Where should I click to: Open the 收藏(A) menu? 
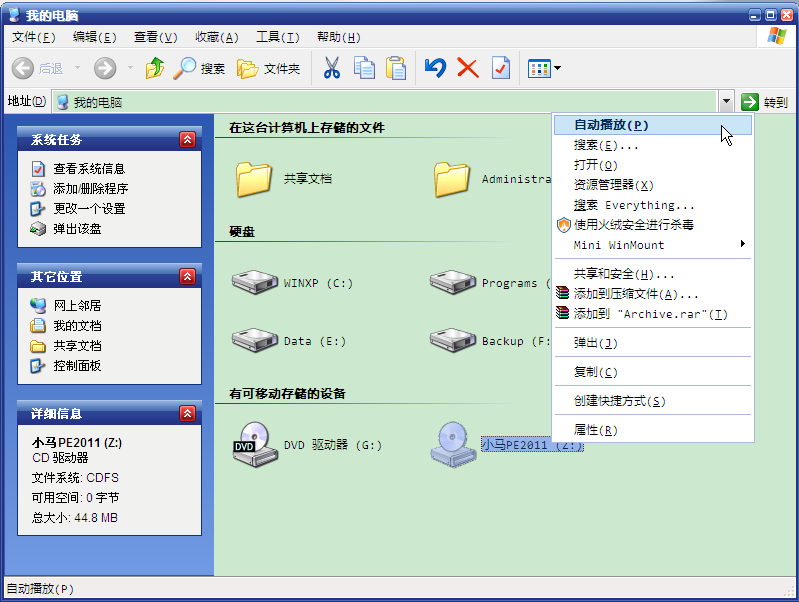coord(217,37)
